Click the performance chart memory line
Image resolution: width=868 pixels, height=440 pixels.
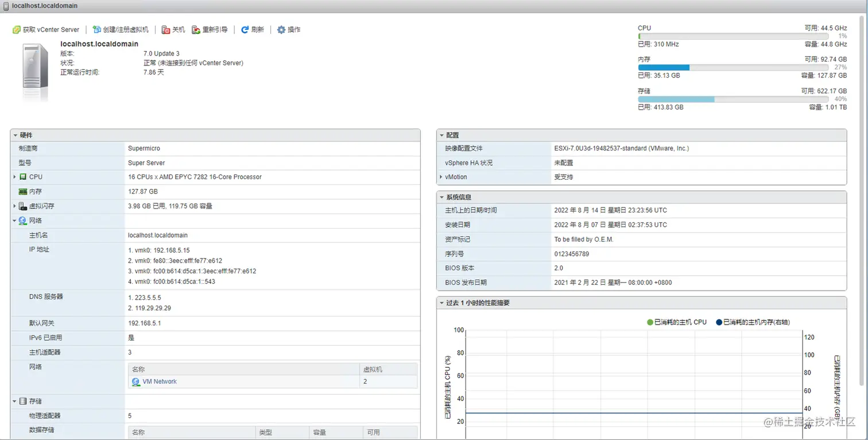click(633, 412)
